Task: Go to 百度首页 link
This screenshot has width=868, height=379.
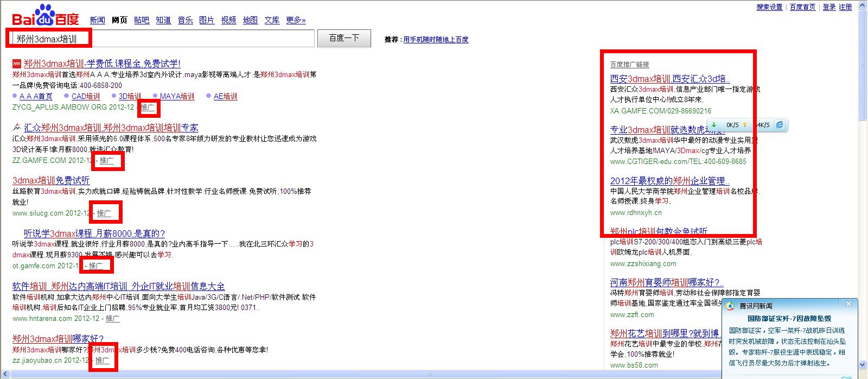Action: (x=802, y=7)
